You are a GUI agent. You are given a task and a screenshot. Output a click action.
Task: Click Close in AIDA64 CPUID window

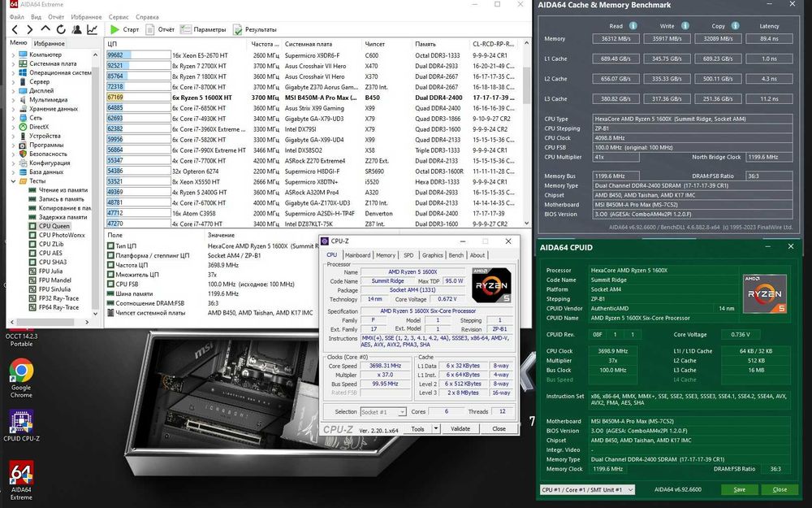click(x=780, y=489)
